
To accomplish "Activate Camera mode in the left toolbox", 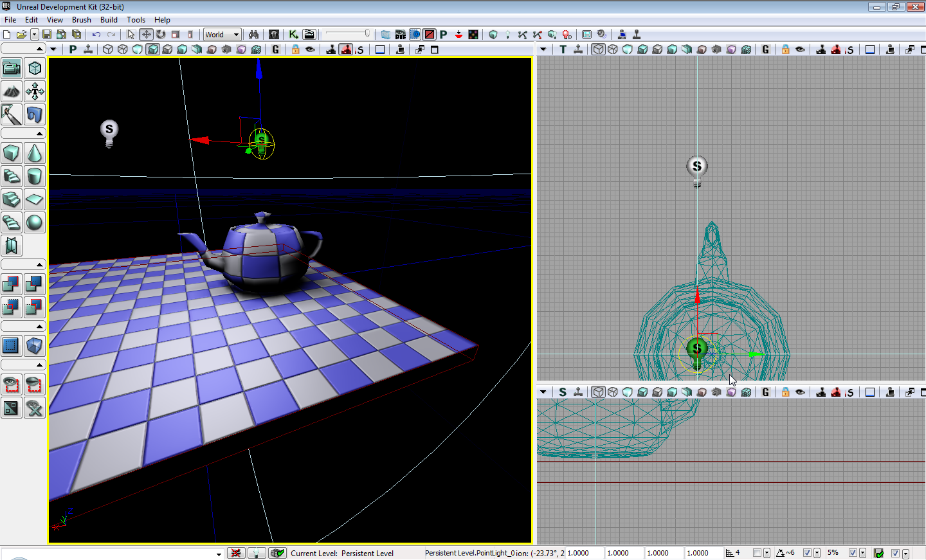I will pos(12,68).
